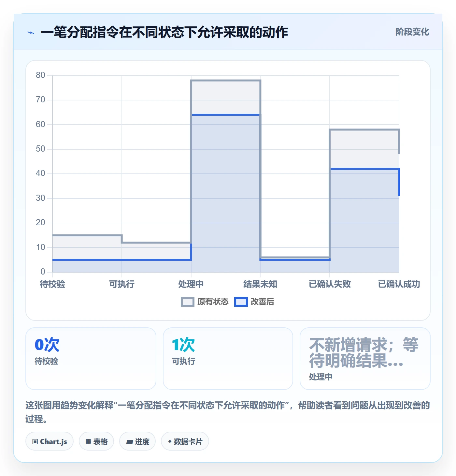Click the blue 改善后 line over 处理中 segment
Screen dimensions: 456x476
[x=226, y=115]
